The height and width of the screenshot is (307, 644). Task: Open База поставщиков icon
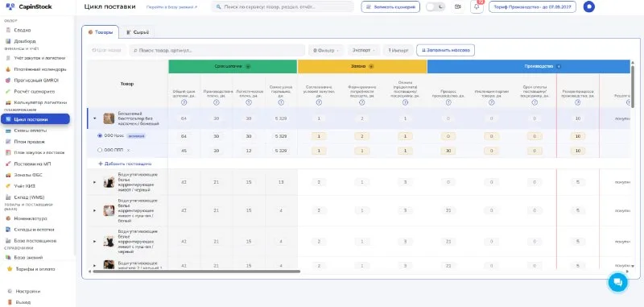click(8, 241)
